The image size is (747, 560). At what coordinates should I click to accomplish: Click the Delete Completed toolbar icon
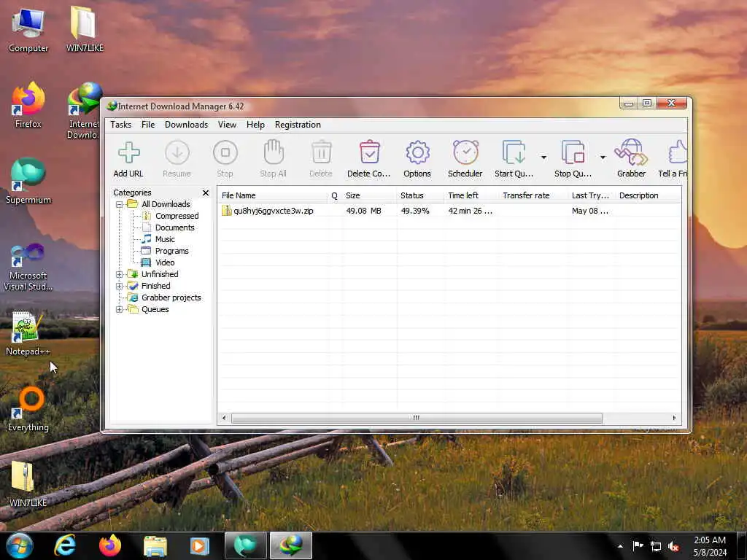pyautogui.click(x=370, y=152)
